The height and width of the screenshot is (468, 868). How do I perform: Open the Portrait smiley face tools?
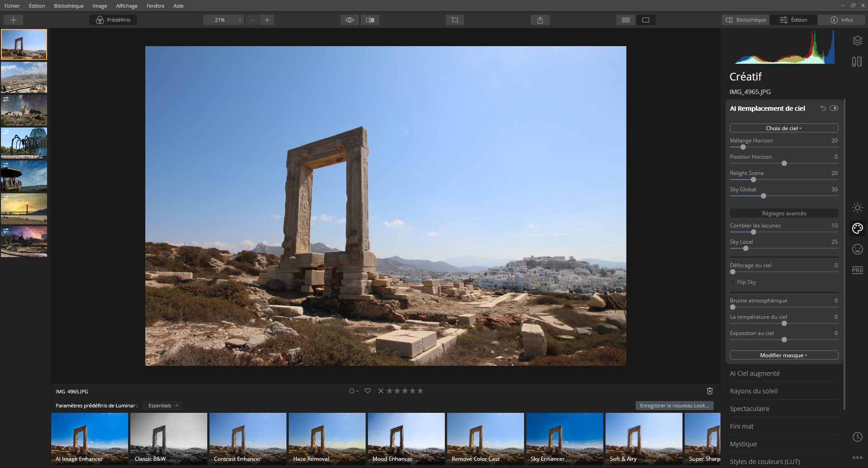pos(857,249)
